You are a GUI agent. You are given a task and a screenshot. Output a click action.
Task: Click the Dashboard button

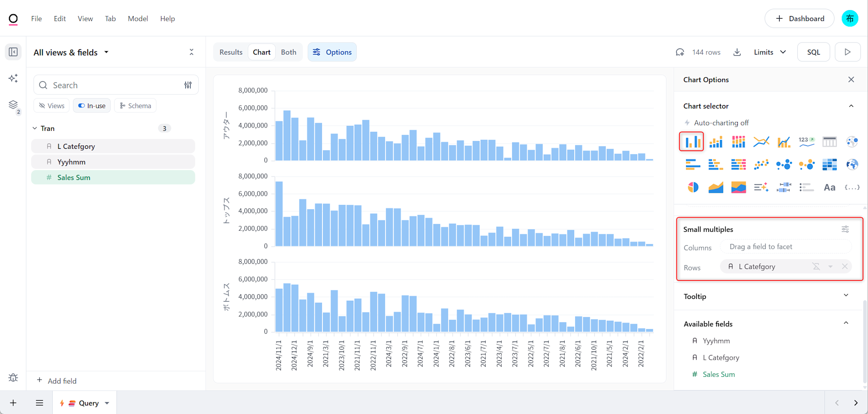pyautogui.click(x=799, y=19)
